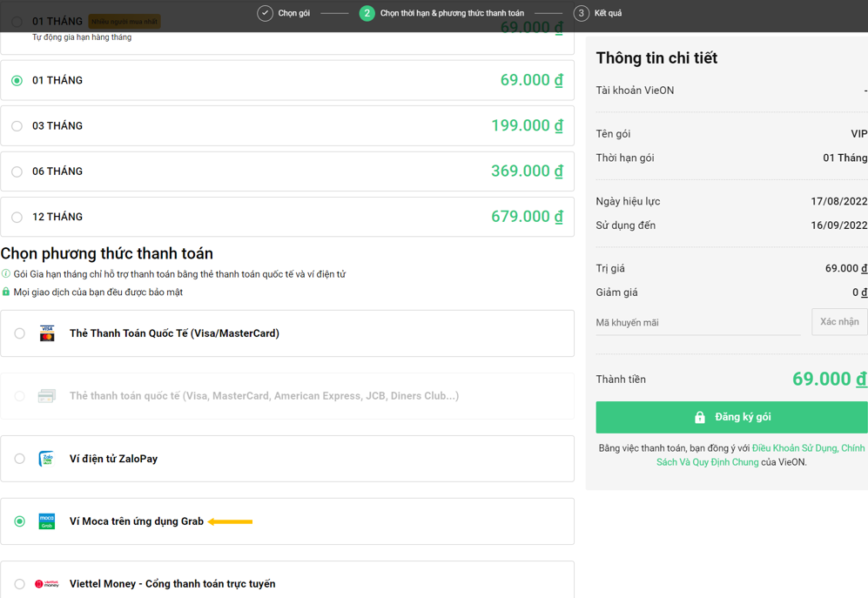The height and width of the screenshot is (598, 868).
Task: Click the Thông tin chi tiết heading
Action: [656, 58]
